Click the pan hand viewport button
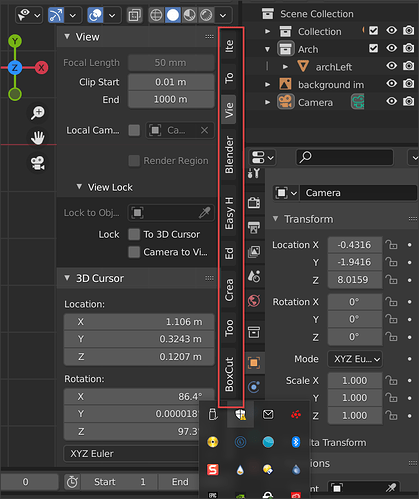Image resolution: width=419 pixels, height=499 pixels. pos(38,138)
